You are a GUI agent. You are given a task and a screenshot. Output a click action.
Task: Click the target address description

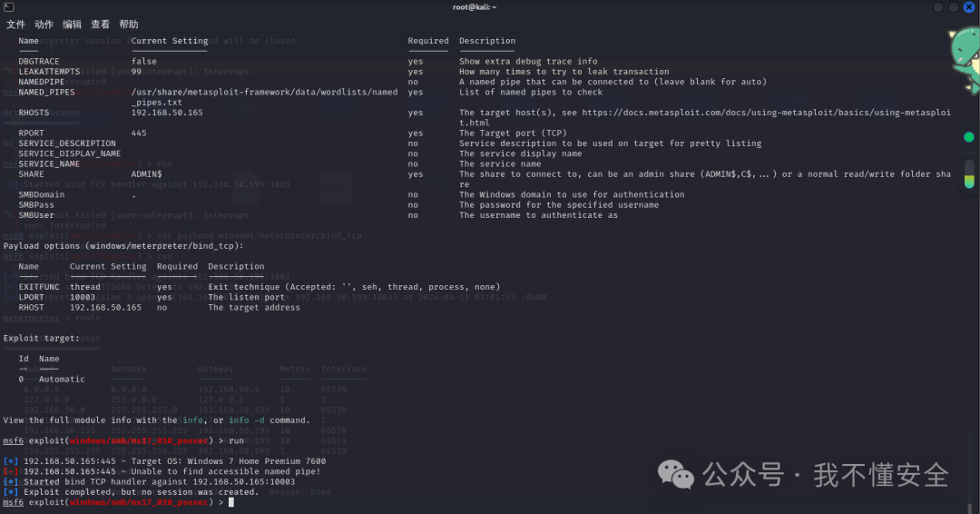point(254,307)
